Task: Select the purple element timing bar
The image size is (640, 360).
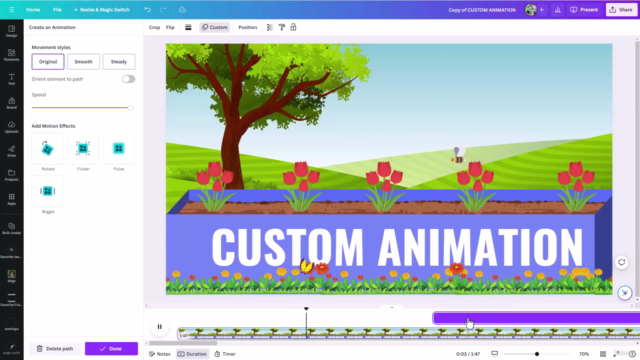Action: (x=536, y=318)
